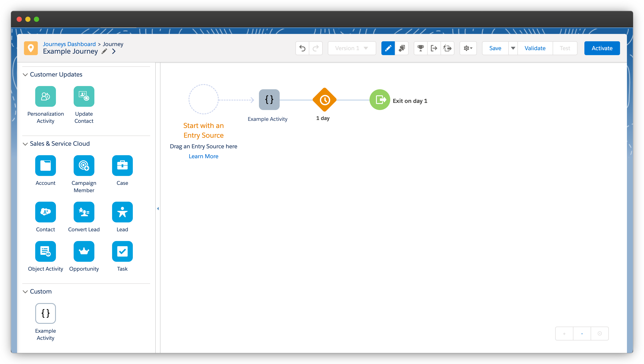
Task: Click the Undo arrow in toolbar
Action: click(303, 48)
